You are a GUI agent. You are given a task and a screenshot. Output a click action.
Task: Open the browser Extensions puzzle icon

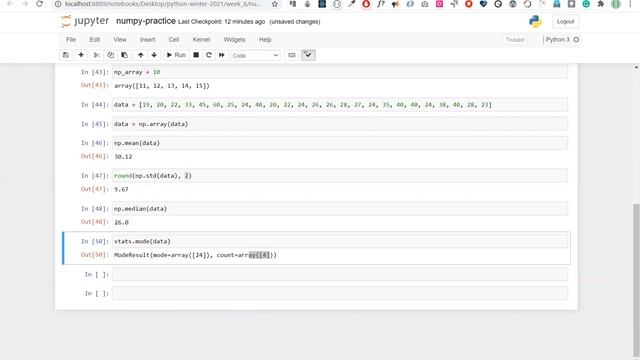(x=601, y=4)
